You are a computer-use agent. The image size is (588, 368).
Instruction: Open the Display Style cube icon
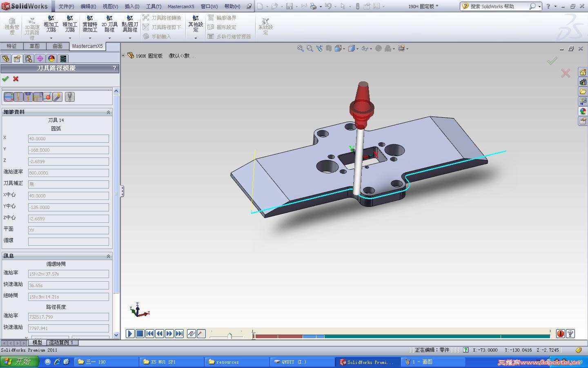[351, 48]
